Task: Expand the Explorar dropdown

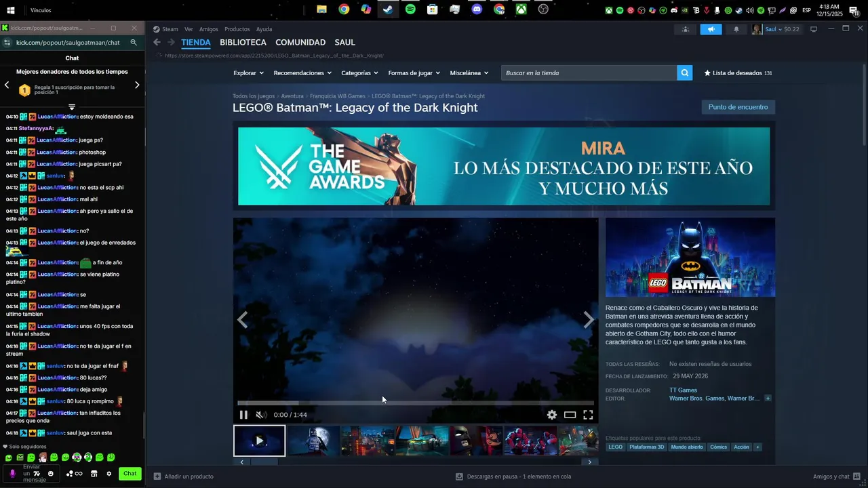Action: (x=248, y=73)
